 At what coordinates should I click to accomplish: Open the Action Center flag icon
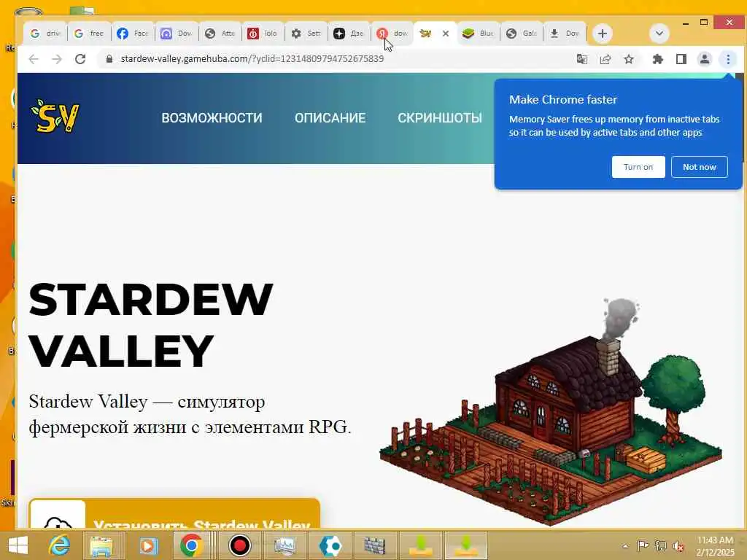[643, 545]
